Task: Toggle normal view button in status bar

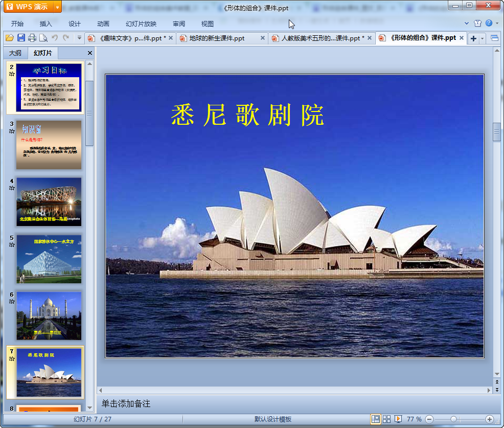Action: tap(376, 419)
